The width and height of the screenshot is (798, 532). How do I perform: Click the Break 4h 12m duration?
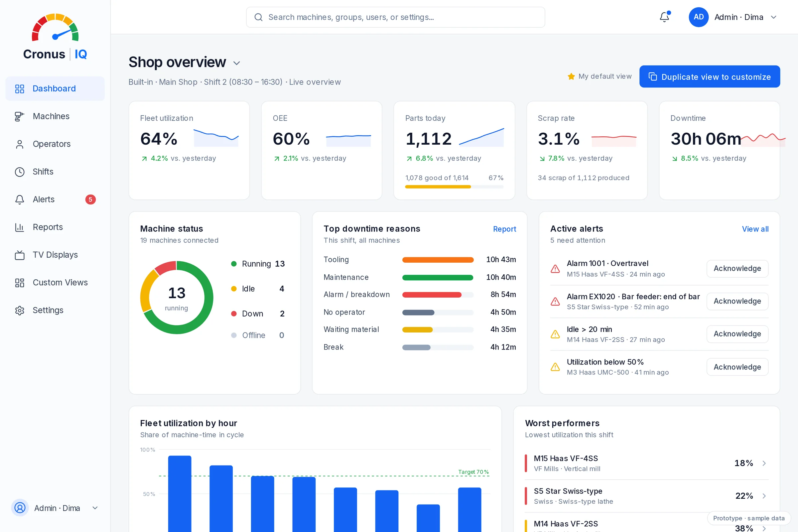pyautogui.click(x=503, y=347)
